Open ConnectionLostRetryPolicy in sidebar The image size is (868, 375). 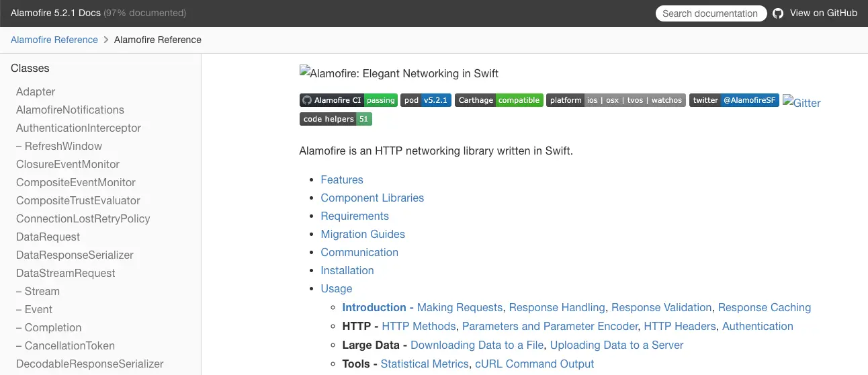click(83, 218)
